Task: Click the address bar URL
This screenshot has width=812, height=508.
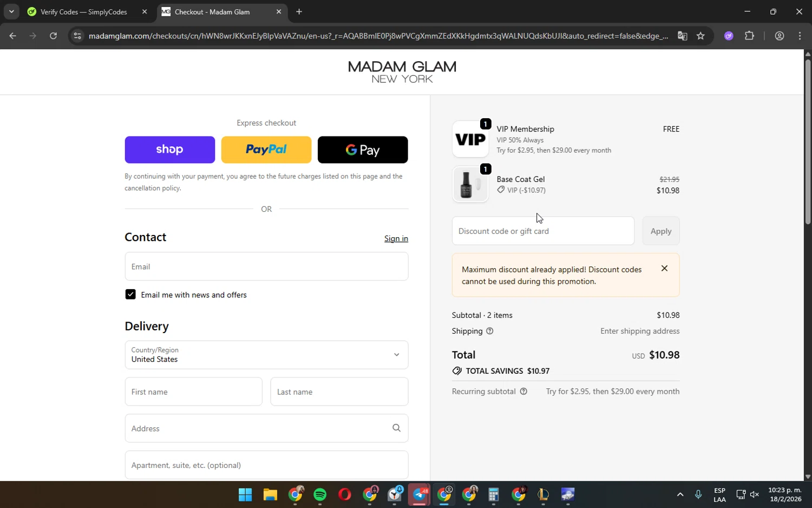Action: [x=378, y=36]
